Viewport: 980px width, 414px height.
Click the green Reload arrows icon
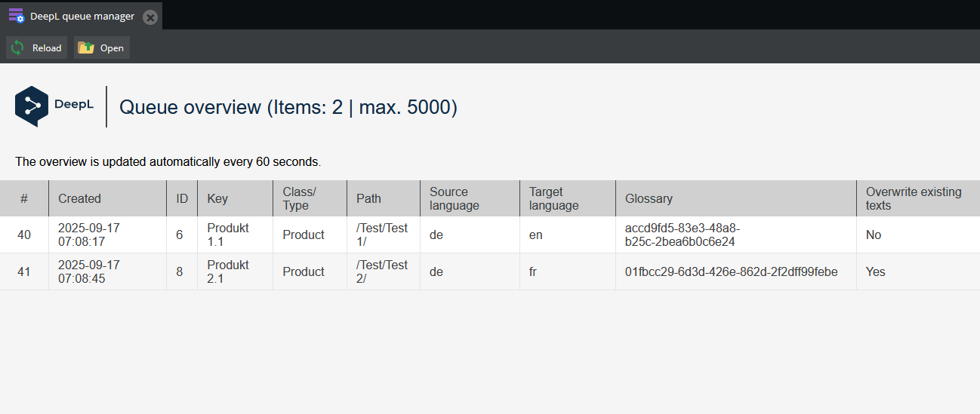[x=18, y=48]
